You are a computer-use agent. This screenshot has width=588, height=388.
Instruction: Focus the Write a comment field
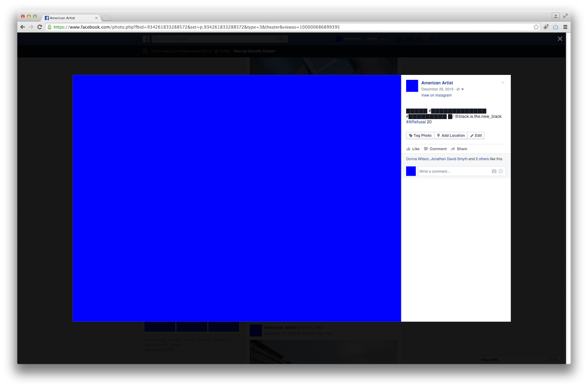click(454, 171)
